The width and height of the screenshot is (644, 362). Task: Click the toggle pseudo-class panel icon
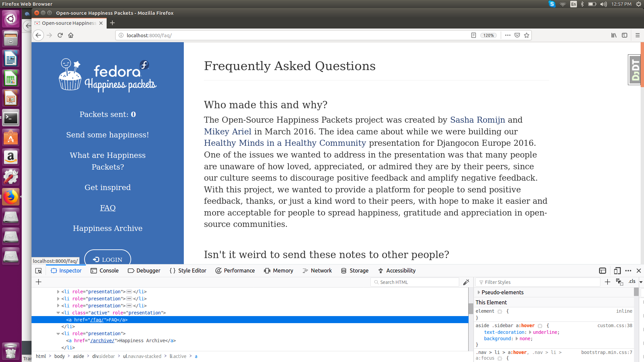click(x=620, y=282)
